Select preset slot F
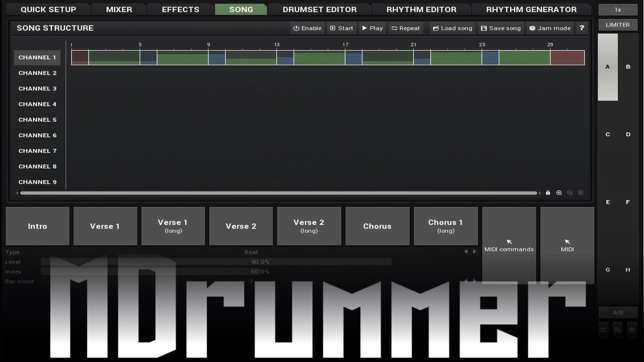The image size is (644, 362). (x=628, y=202)
